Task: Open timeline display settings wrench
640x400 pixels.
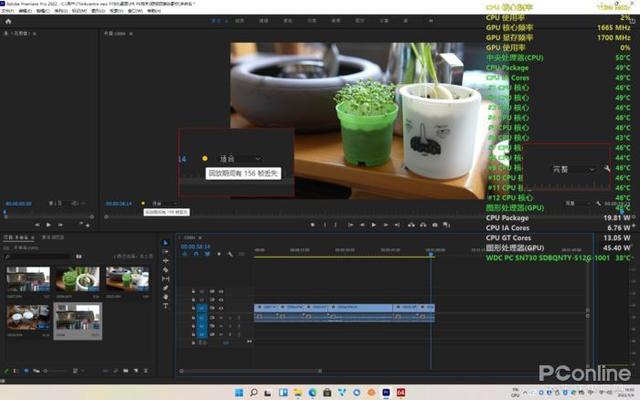Action: tap(230, 254)
